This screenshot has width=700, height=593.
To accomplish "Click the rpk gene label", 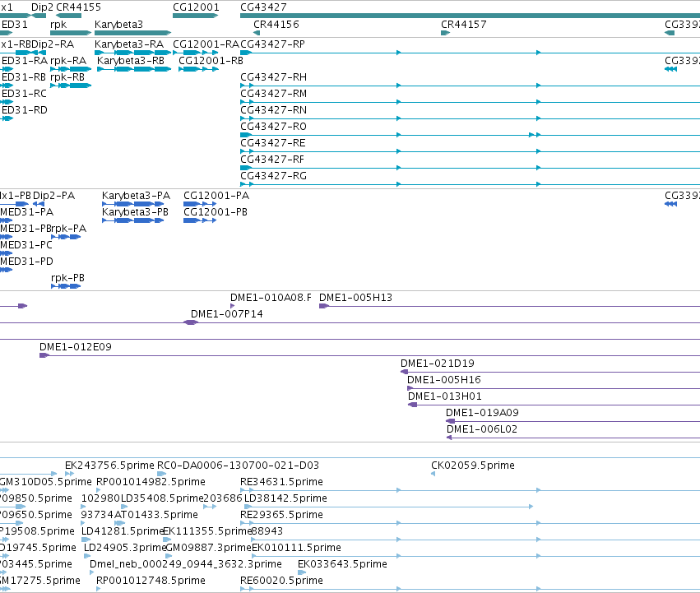I will pos(58,24).
